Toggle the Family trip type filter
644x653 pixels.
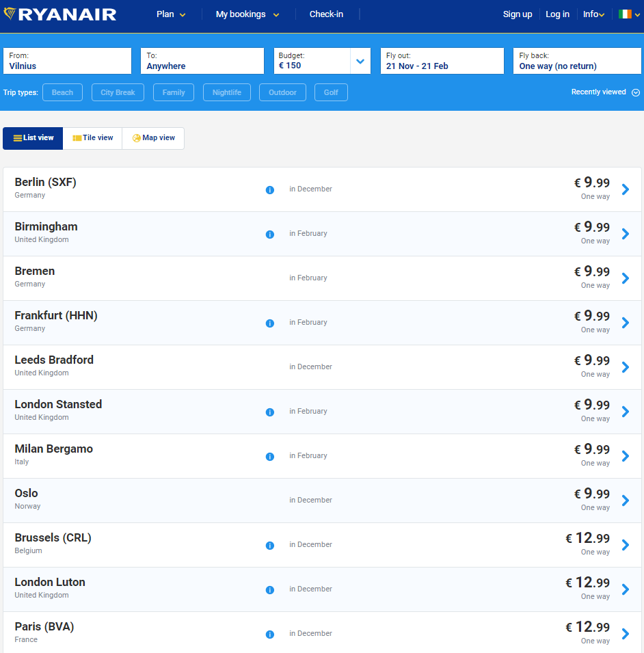pos(174,92)
